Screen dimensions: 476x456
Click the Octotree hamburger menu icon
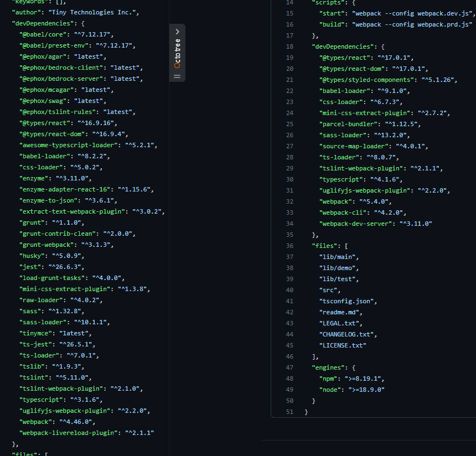tap(177, 76)
